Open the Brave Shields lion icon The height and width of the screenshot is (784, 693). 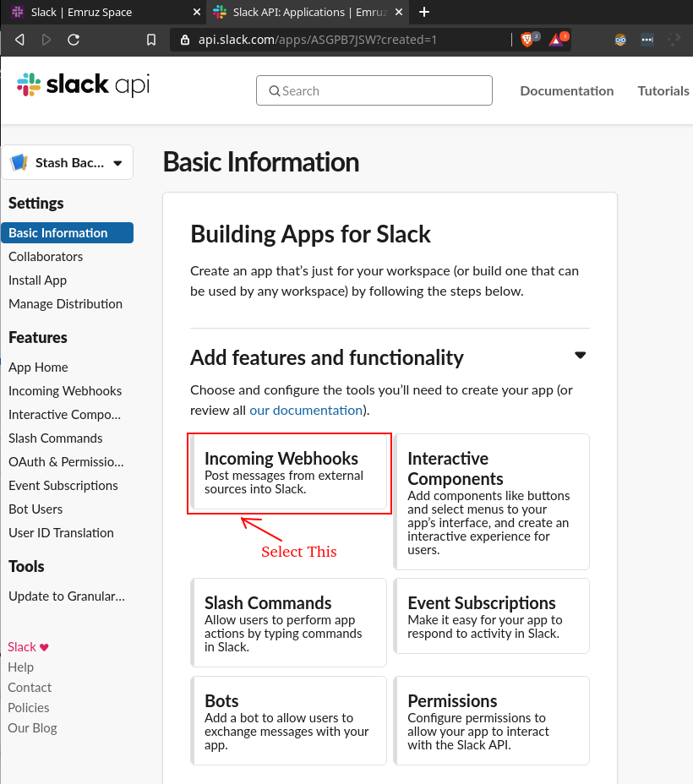pyautogui.click(x=527, y=40)
